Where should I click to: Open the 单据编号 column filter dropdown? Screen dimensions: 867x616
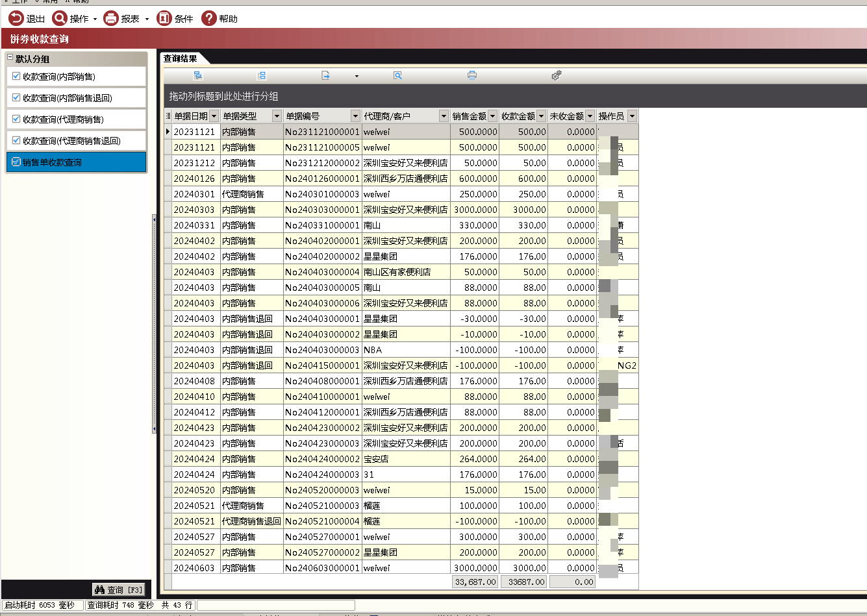click(355, 116)
